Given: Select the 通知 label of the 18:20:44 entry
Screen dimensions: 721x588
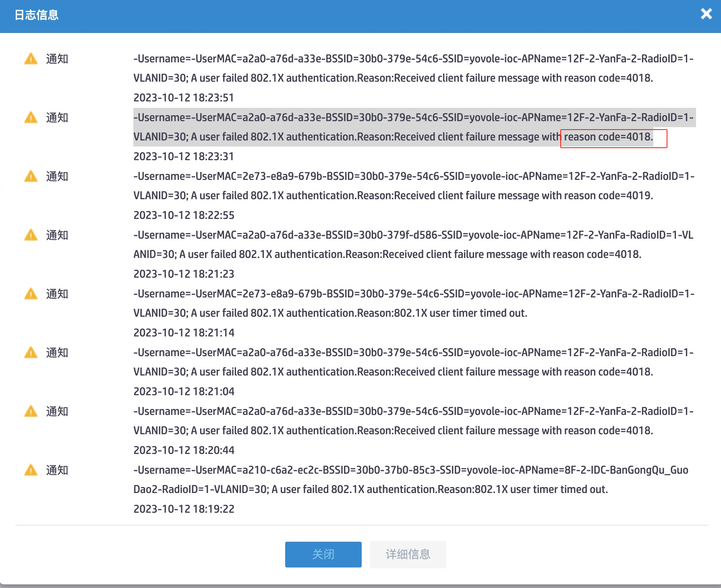Looking at the screenshot, I should click(57, 411).
